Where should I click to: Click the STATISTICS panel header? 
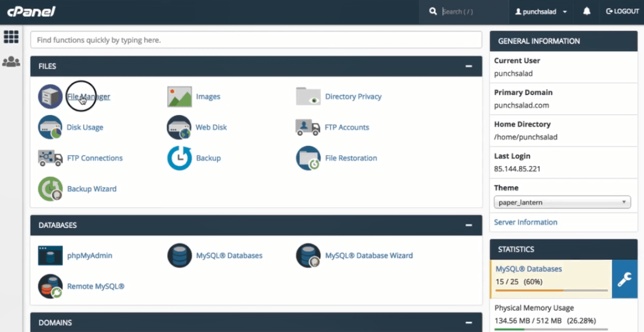[563, 249]
